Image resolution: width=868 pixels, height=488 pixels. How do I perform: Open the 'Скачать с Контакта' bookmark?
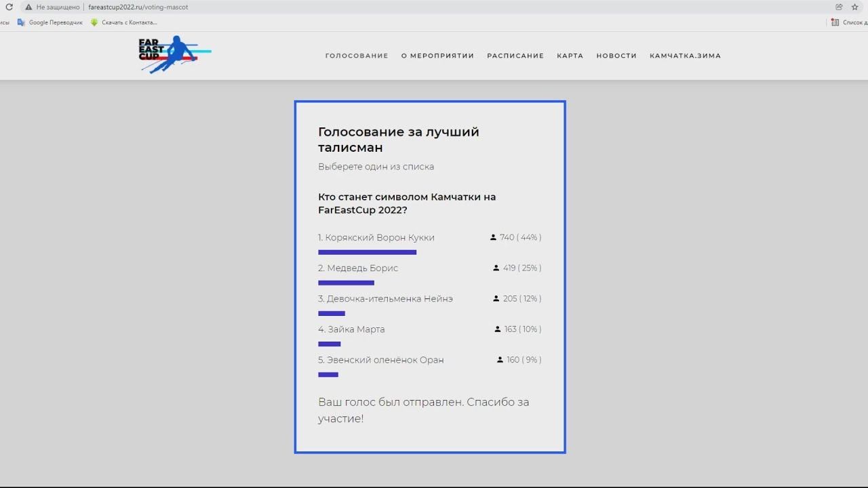124,22
